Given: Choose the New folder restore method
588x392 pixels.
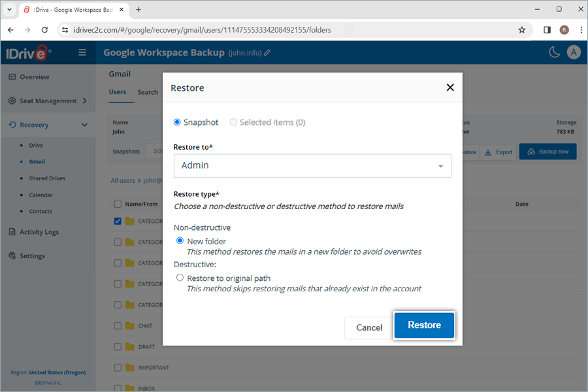Looking at the screenshot, I should tap(180, 241).
